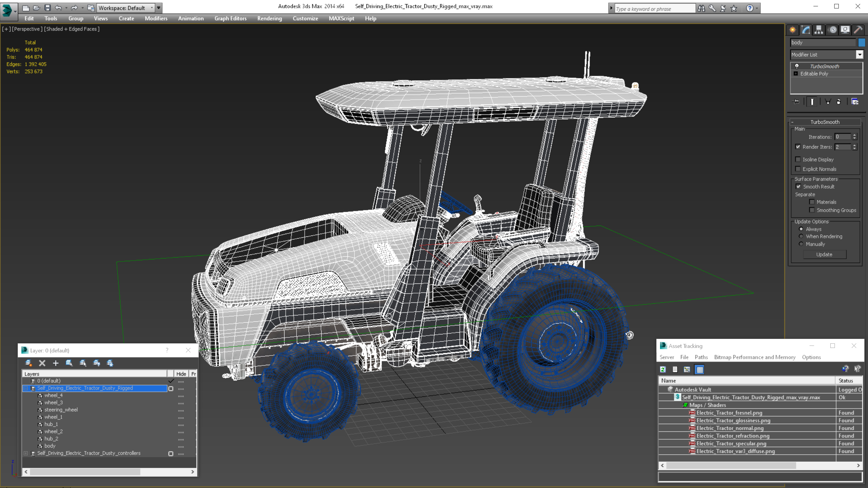Open the Modifier List dropdown

click(x=859, y=55)
